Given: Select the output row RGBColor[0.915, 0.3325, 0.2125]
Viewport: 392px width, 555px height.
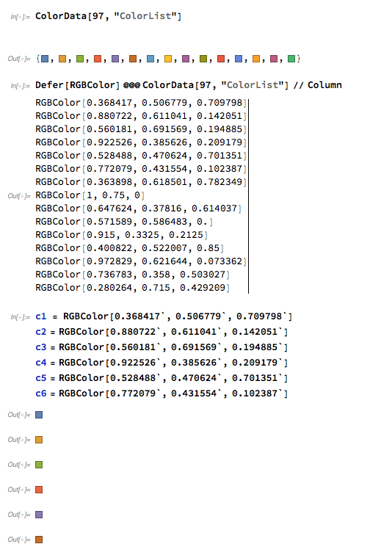Looking at the screenshot, I should coord(122,235).
